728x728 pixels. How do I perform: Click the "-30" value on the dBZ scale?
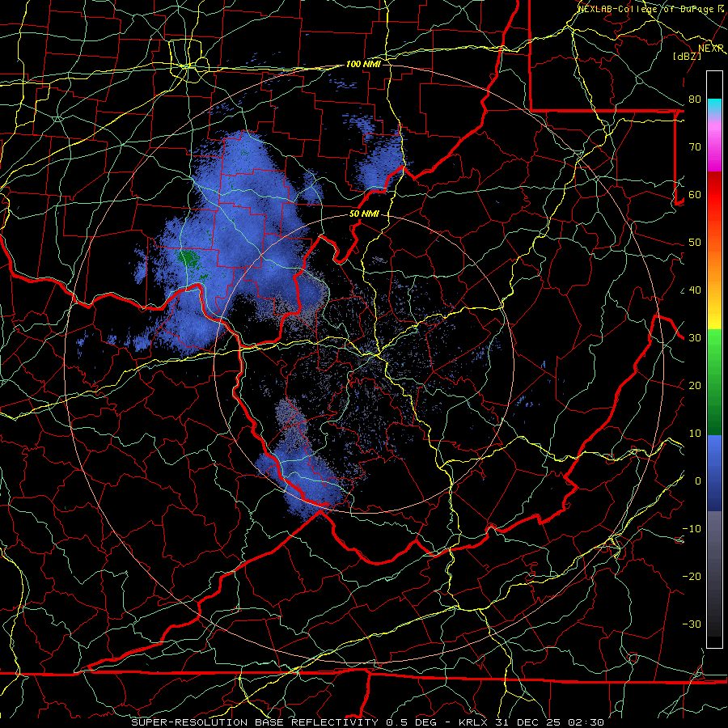[692, 624]
